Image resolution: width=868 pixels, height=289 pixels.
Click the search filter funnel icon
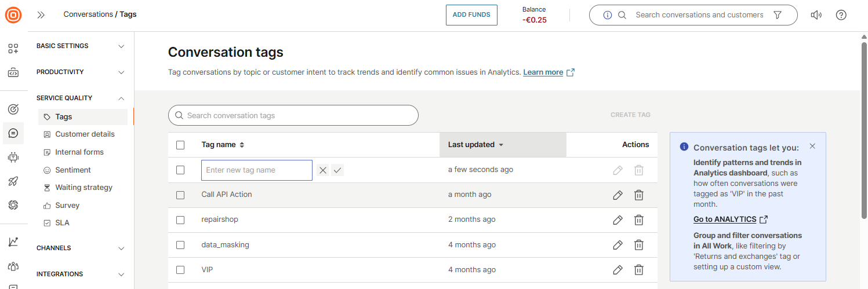click(778, 15)
